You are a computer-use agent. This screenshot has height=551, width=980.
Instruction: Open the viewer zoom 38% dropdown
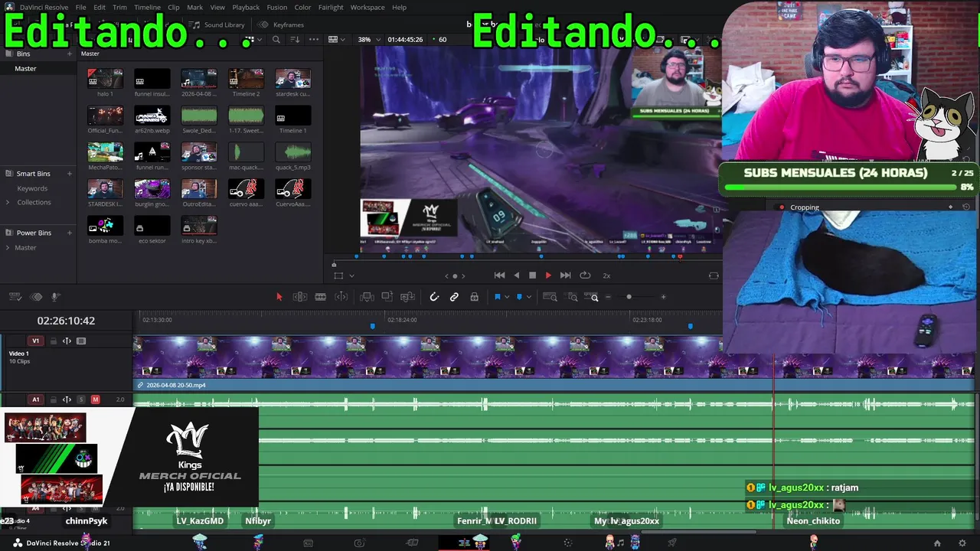(x=367, y=40)
